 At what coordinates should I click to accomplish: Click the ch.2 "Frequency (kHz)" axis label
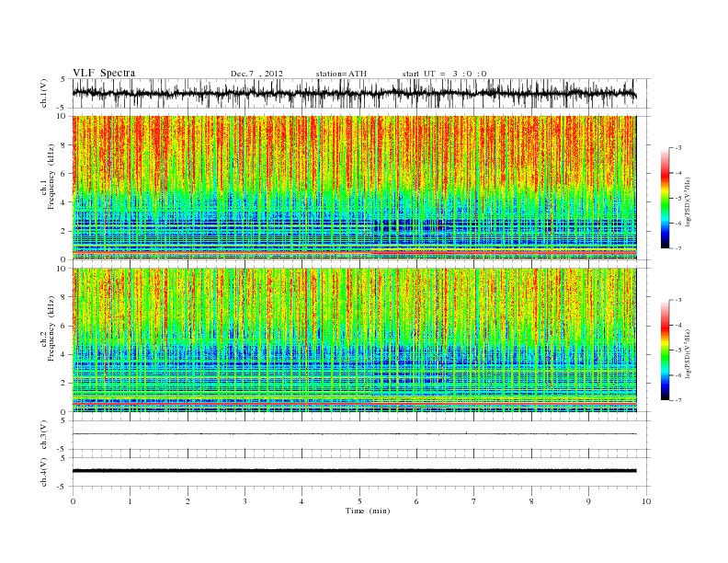coord(51,328)
